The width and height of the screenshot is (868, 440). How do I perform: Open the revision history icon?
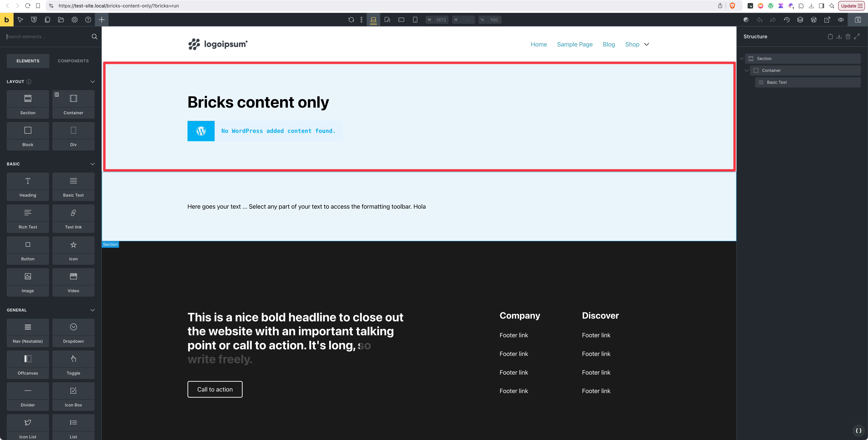click(x=787, y=19)
